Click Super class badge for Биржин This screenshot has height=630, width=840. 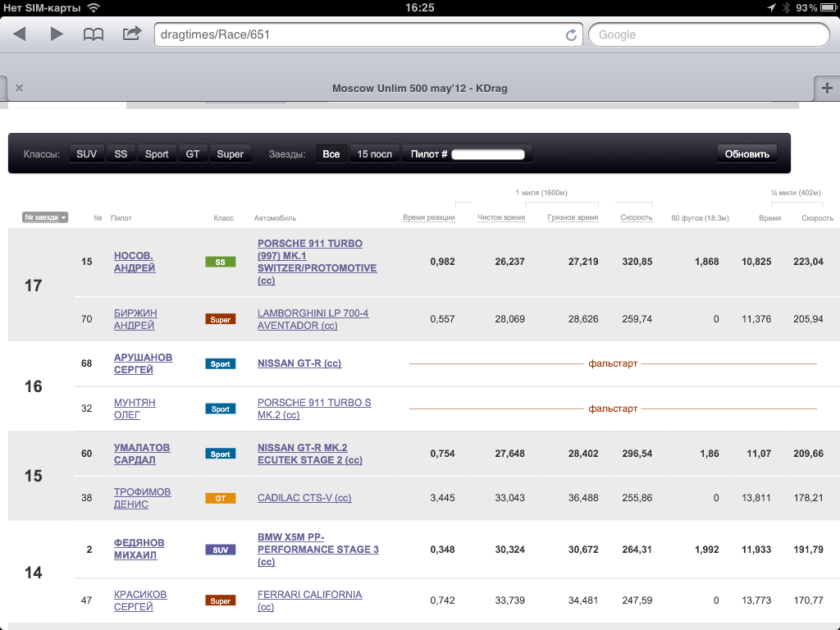220,319
